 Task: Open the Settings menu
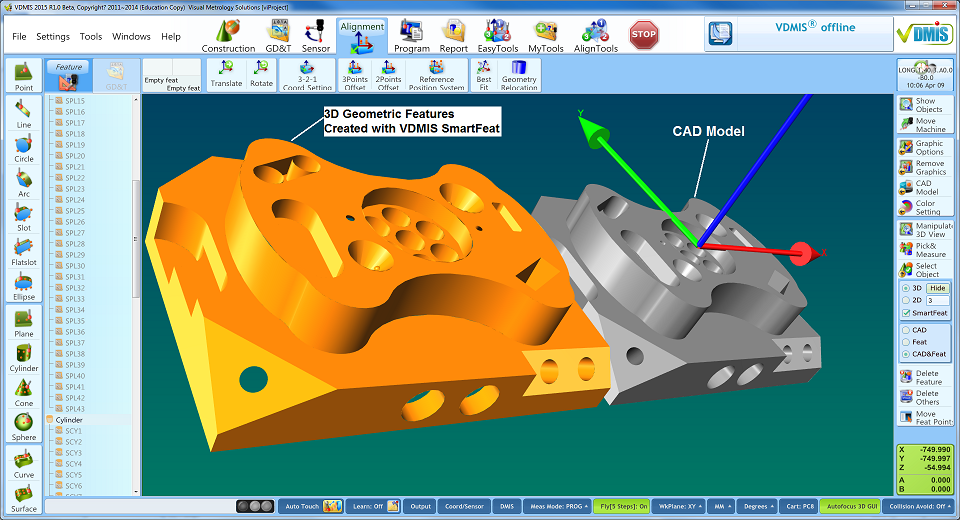[x=53, y=37]
